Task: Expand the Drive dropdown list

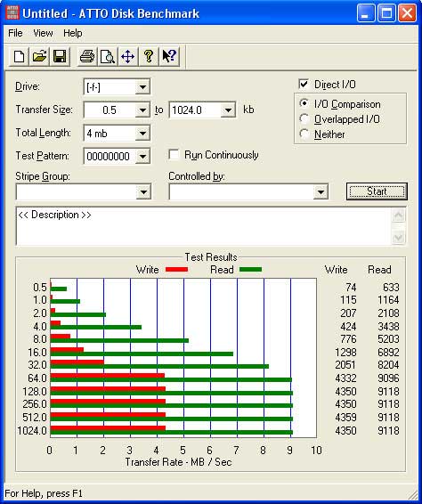Action: click(x=142, y=86)
